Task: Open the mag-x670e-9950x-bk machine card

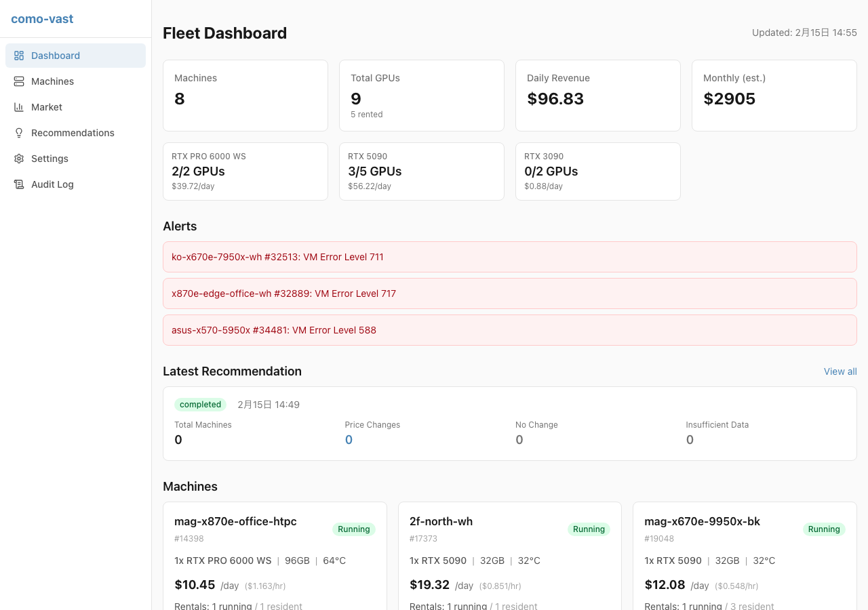Action: (x=745, y=556)
